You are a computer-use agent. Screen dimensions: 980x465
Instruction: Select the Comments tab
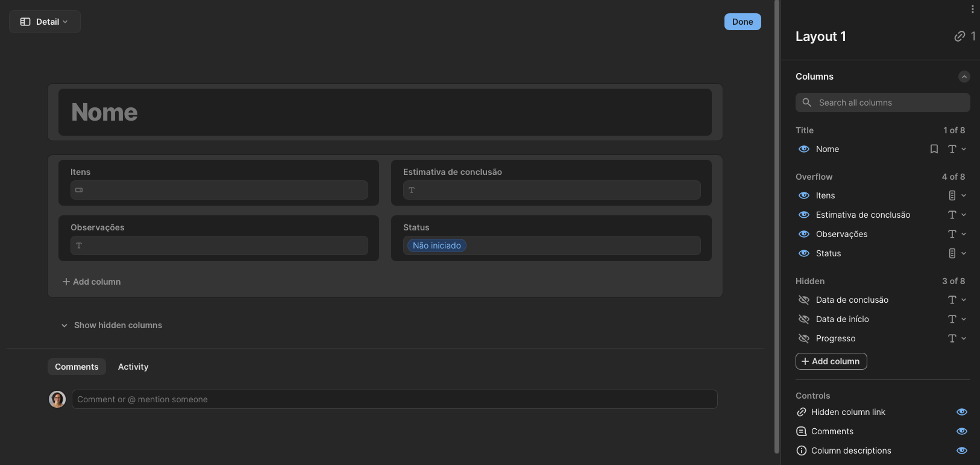[77, 367]
